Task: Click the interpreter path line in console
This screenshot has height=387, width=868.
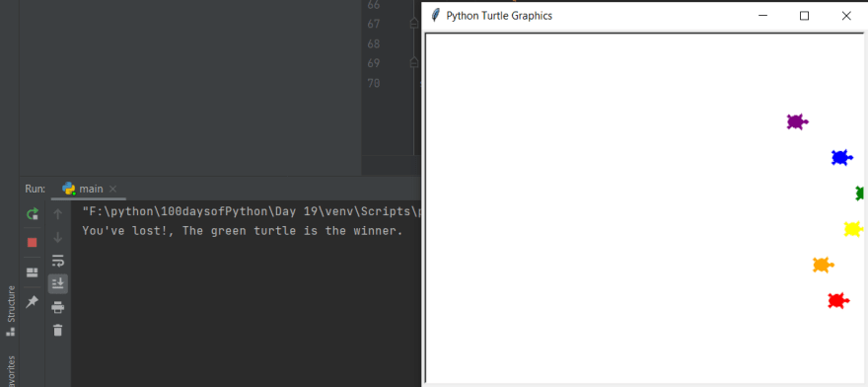Action: [252, 211]
